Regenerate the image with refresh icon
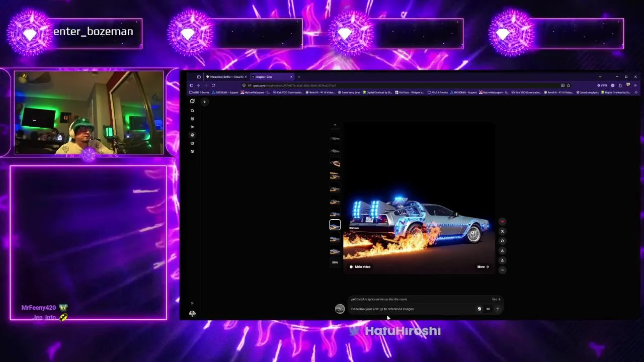The height and width of the screenshot is (362, 644). point(502,241)
